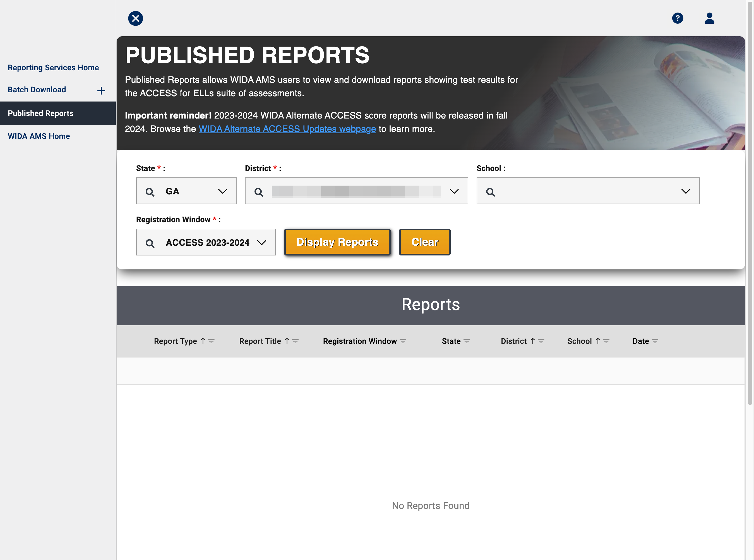754x560 pixels.
Task: Sort by Report Type arrow
Action: pos(203,341)
